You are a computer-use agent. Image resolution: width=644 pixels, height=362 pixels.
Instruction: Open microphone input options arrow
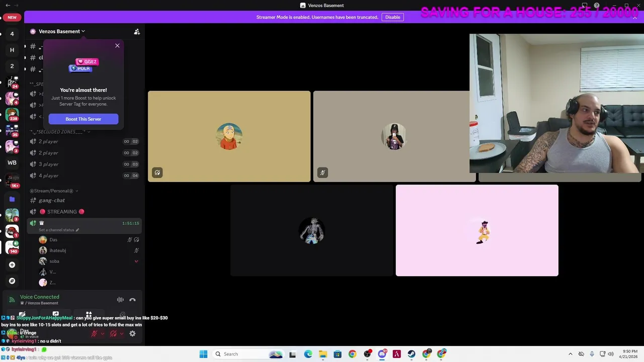click(x=103, y=334)
